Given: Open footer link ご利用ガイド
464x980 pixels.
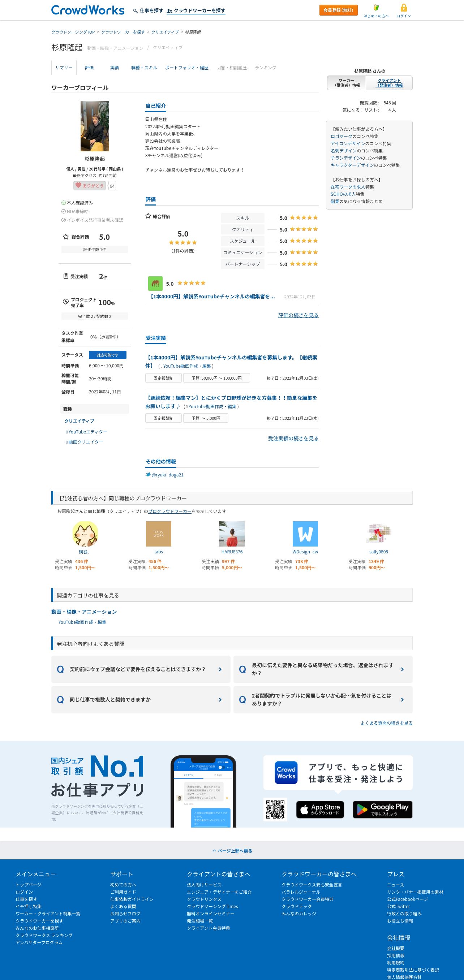Looking at the screenshot, I should tap(123, 892).
